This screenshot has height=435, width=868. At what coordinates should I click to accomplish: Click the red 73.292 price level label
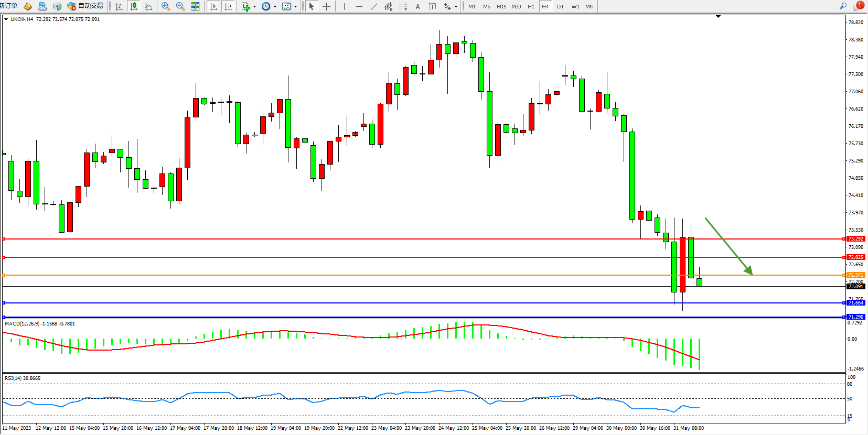tap(855, 239)
